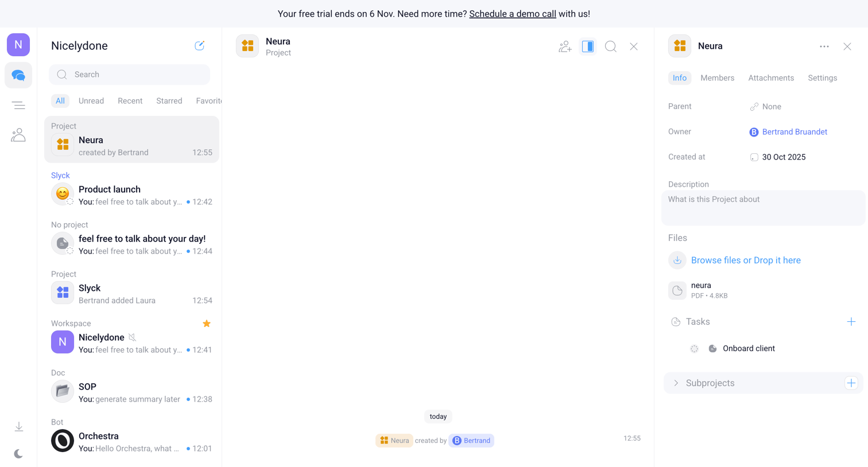Open the SOP doc conversation
Screen dimensions: 868x467
(131, 387)
